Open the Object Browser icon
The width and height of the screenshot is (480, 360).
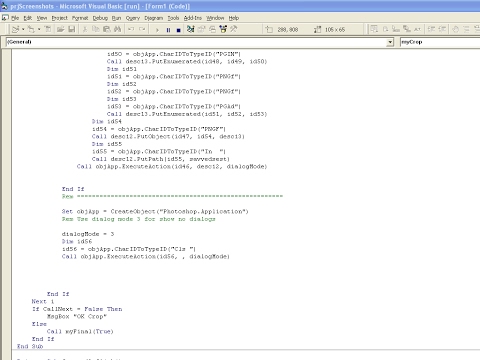(x=223, y=29)
